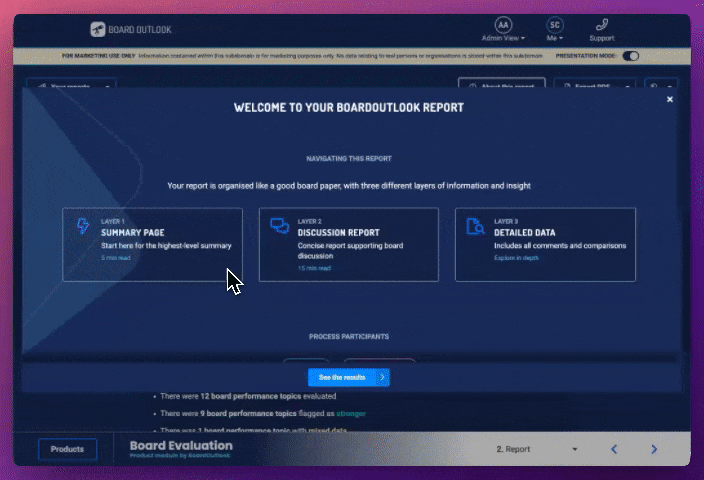
Task: Click the Board Outlook telescope logo
Action: [x=97, y=30]
